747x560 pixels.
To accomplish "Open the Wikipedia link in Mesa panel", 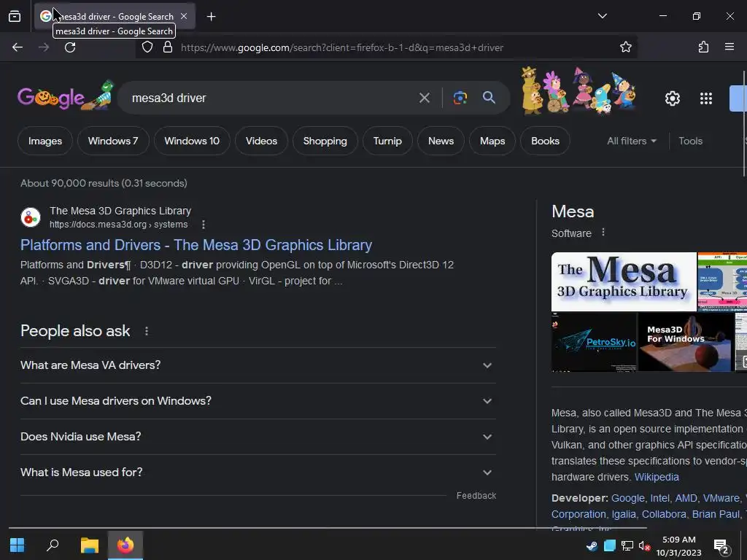I will 656,477.
